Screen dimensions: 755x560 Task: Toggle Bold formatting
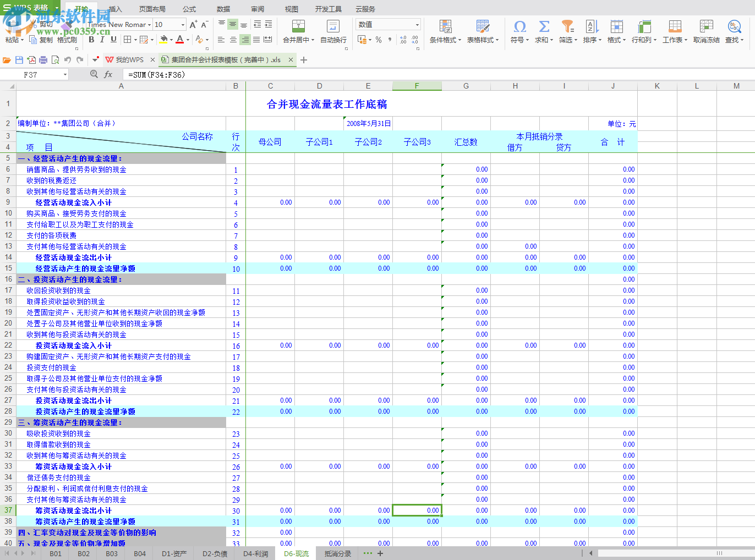91,40
